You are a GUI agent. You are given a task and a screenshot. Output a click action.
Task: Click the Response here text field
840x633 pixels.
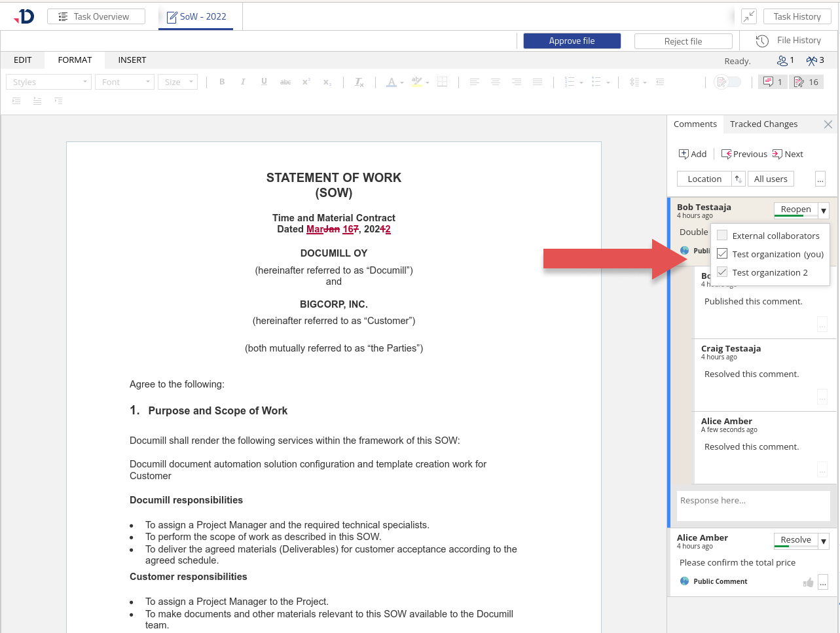coord(753,505)
